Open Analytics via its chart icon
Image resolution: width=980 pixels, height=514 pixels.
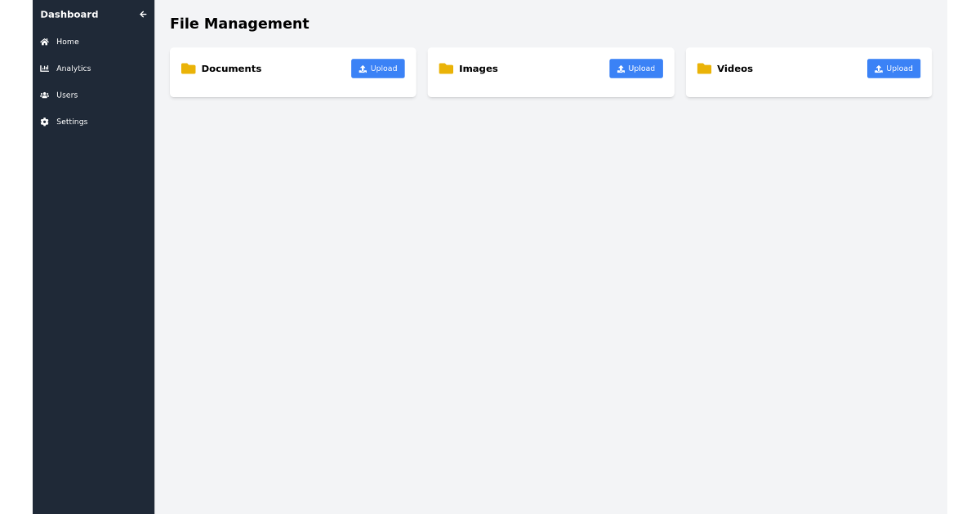coord(44,69)
